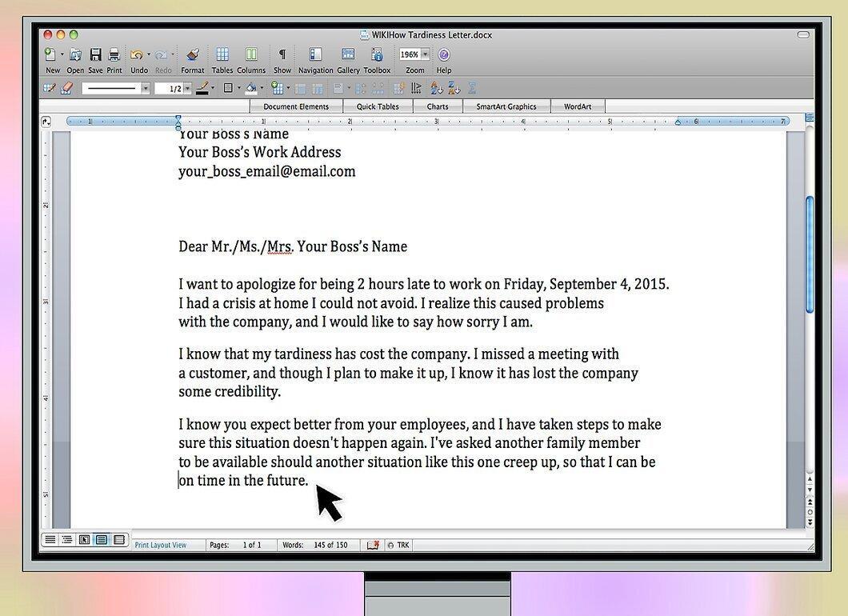Show paragraph marks with Show icon
The height and width of the screenshot is (616, 848).
[282, 54]
